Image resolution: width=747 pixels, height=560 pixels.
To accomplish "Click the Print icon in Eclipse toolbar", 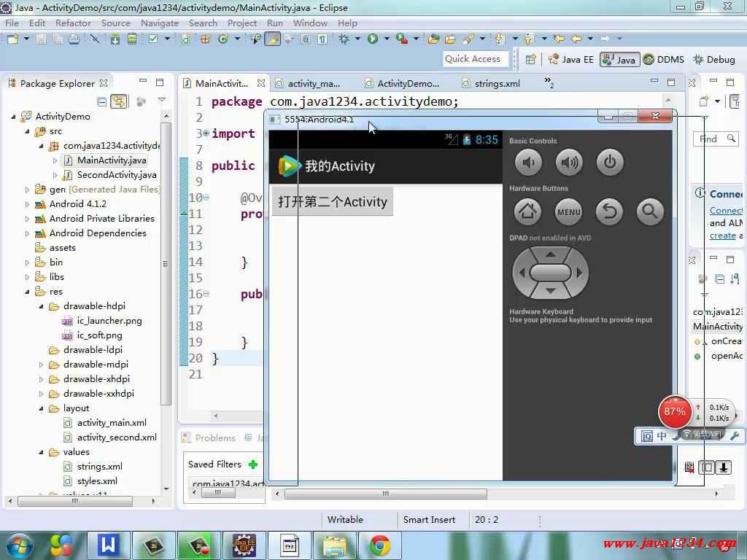I will [74, 39].
